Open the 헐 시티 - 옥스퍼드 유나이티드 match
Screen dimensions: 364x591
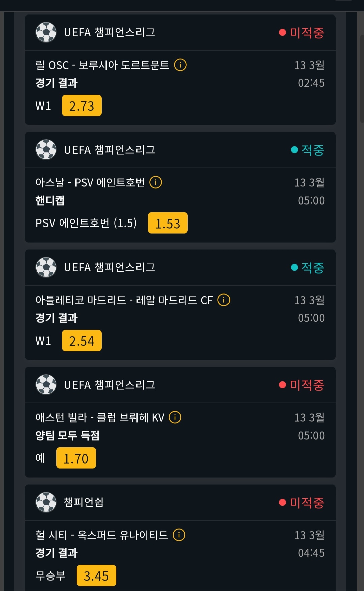(x=101, y=535)
